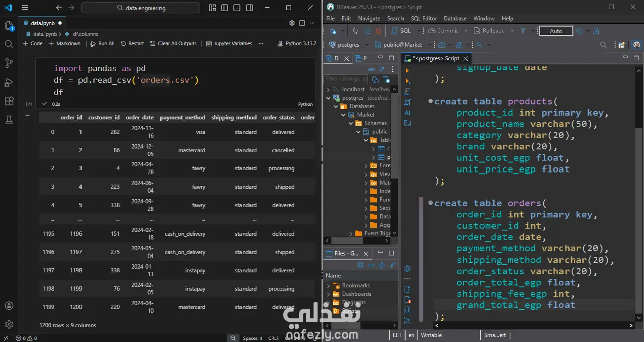Click DBeaver new connection plug icon
This screenshot has height=342, width=644.
(x=333, y=31)
